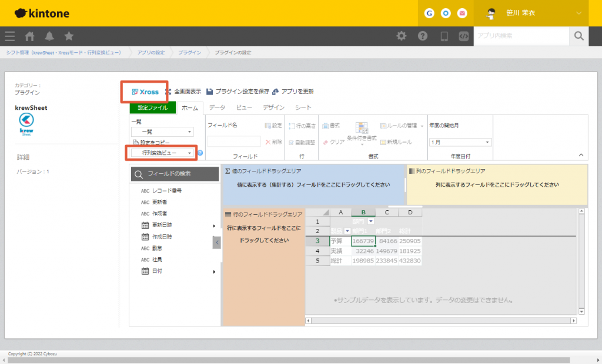Image resolution: width=602 pixels, height=364 pixels.
Task: Go to the kintone home icon
Action: (x=29, y=36)
